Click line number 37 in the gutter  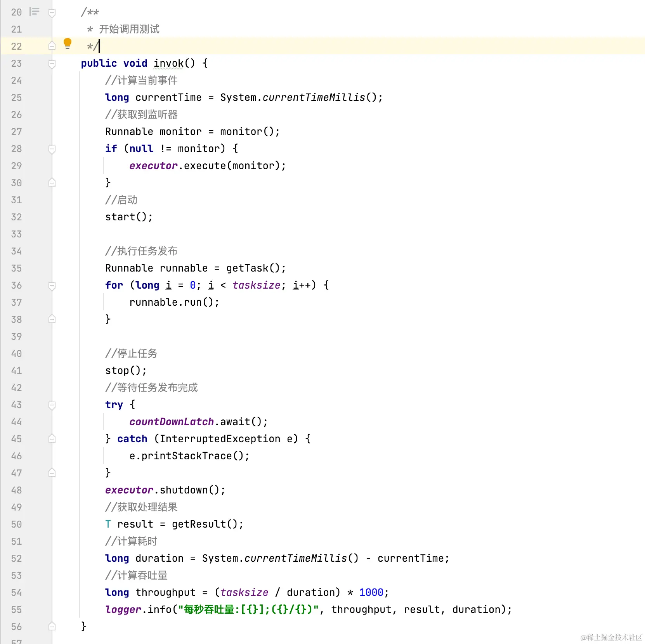pyautogui.click(x=16, y=302)
